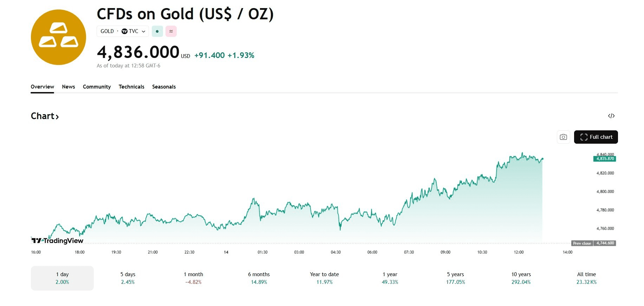Select the 1 day range
The image size is (644, 306).
click(62, 278)
